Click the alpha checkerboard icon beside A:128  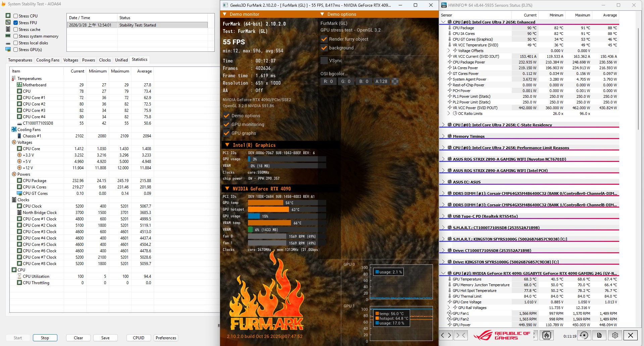pyautogui.click(x=395, y=81)
